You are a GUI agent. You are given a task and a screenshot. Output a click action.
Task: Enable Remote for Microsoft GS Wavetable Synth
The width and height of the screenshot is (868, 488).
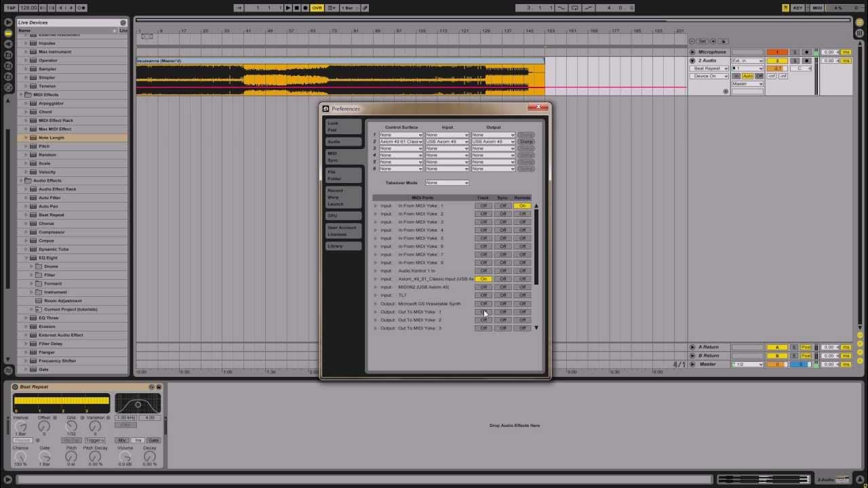[x=522, y=304]
